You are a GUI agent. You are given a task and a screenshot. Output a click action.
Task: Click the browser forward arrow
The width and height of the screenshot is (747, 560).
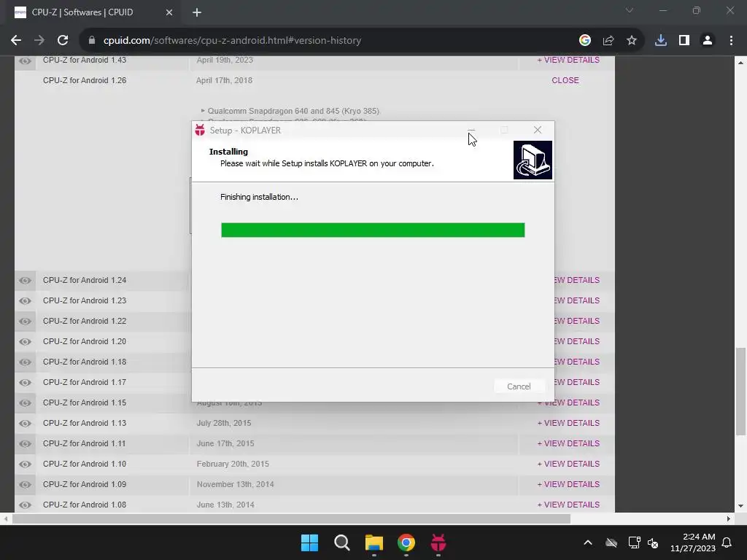pyautogui.click(x=39, y=41)
